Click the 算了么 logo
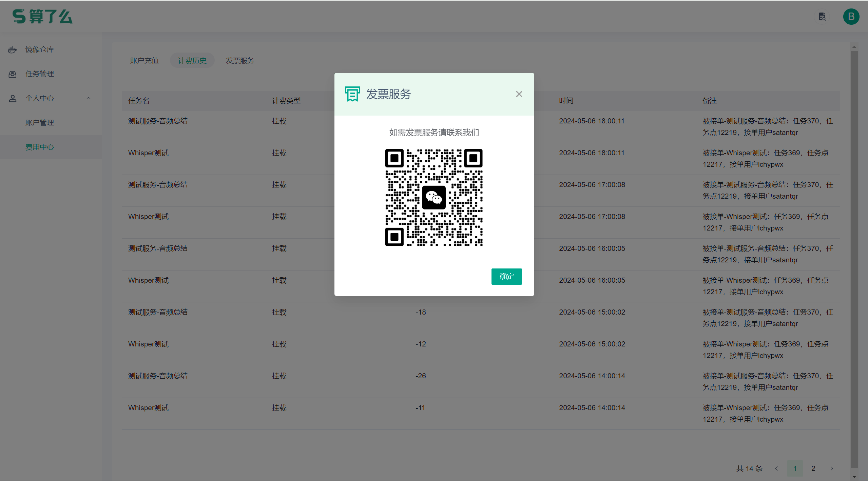 [x=41, y=16]
